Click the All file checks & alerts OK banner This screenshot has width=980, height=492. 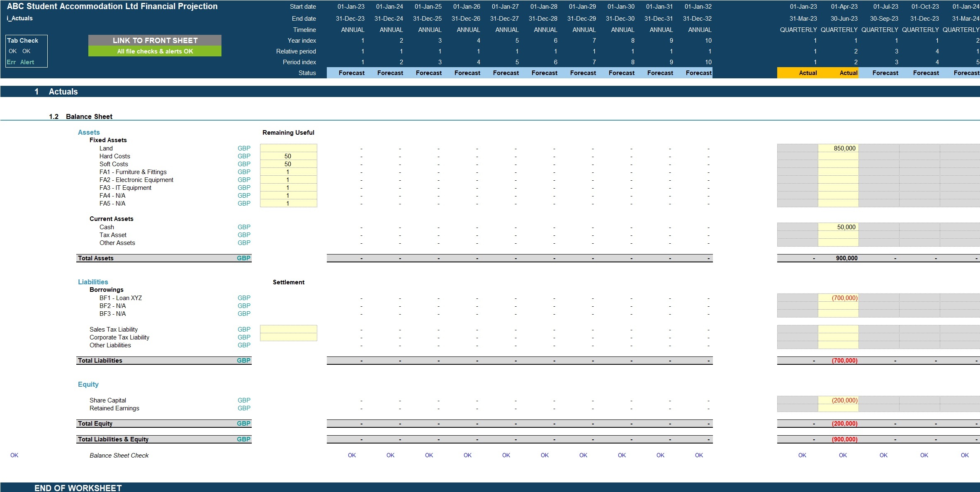(155, 51)
